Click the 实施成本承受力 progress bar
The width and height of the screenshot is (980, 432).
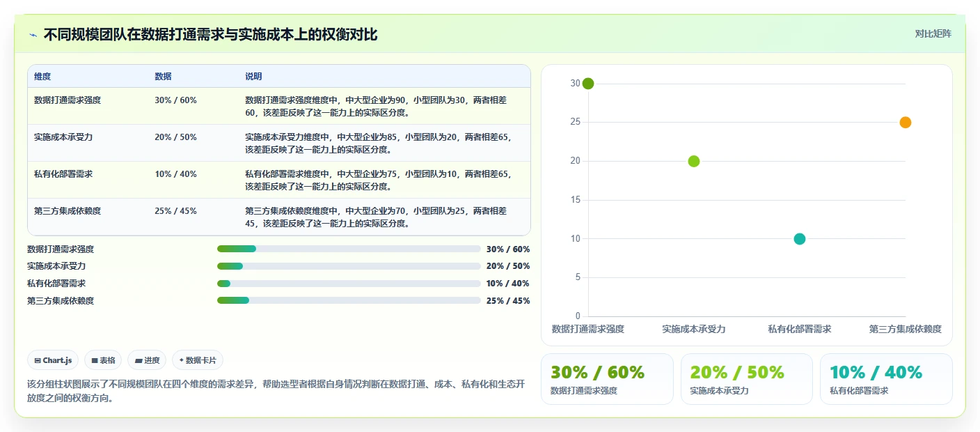[349, 266]
